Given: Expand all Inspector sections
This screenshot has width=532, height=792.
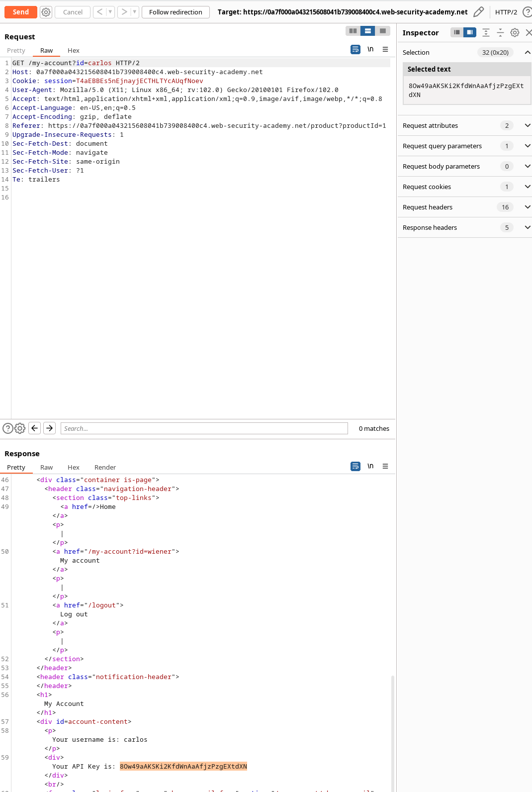Looking at the screenshot, I should [x=486, y=32].
